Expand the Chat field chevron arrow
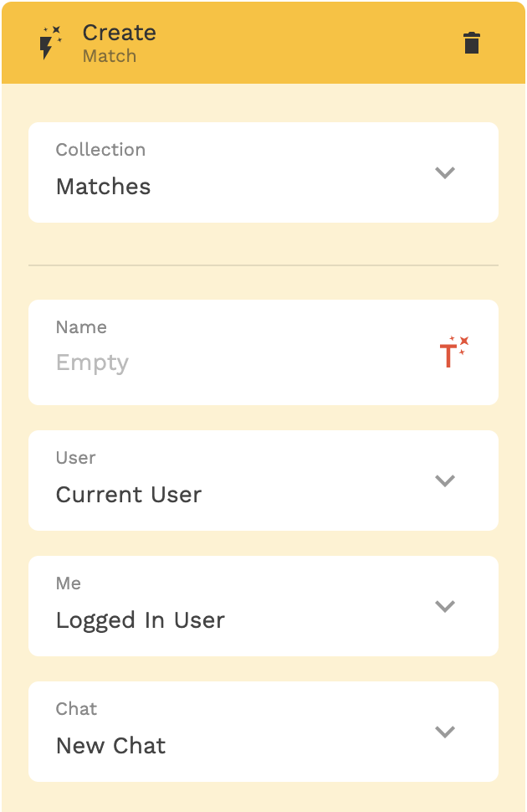Screen dimensions: 527x812 (x=445, y=732)
